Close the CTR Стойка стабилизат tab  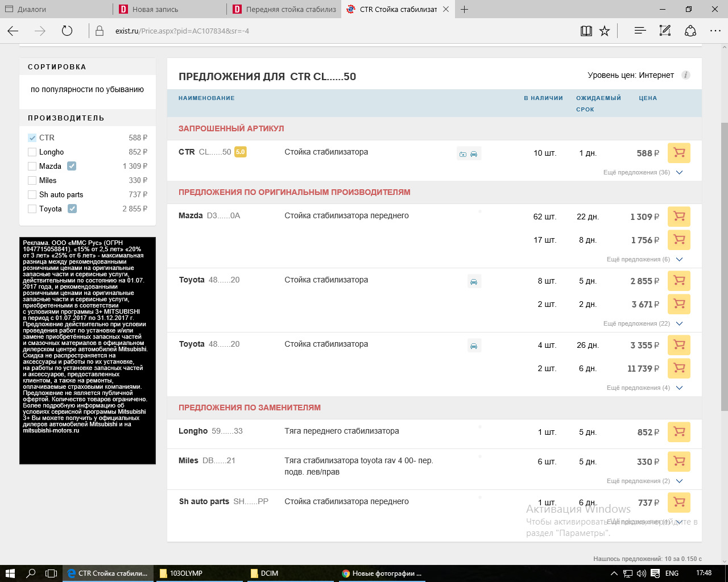pos(446,9)
